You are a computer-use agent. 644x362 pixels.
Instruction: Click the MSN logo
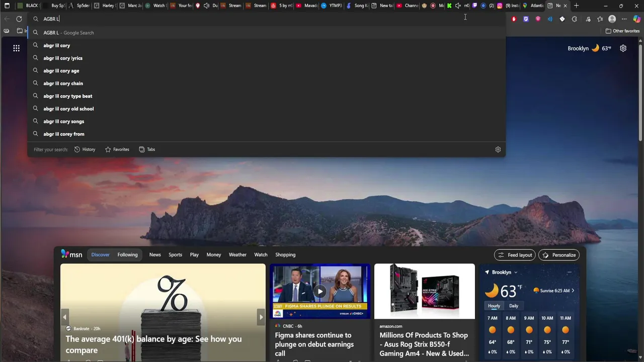point(71,254)
